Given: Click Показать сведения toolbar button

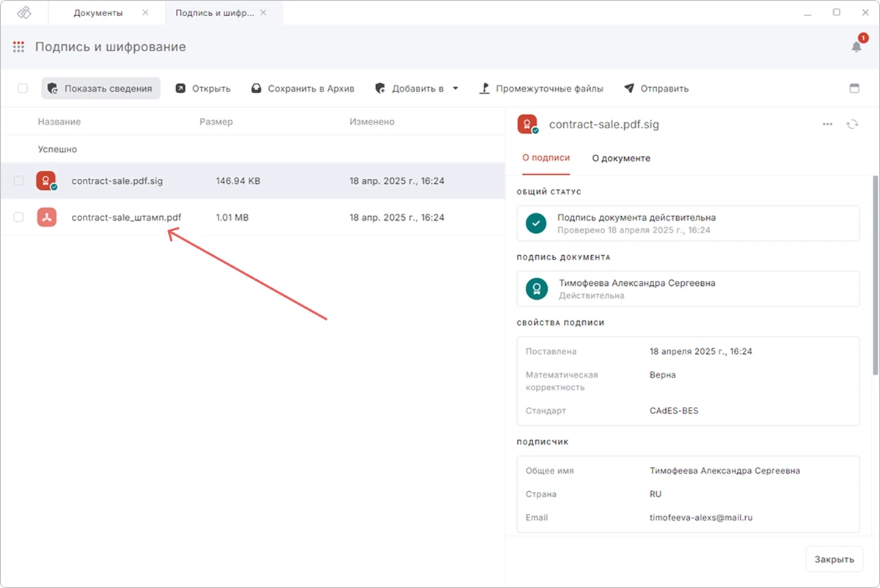Looking at the screenshot, I should [x=100, y=88].
